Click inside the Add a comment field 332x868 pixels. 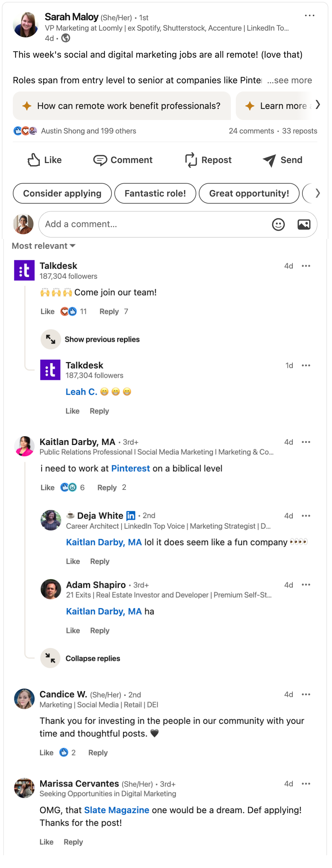click(142, 224)
